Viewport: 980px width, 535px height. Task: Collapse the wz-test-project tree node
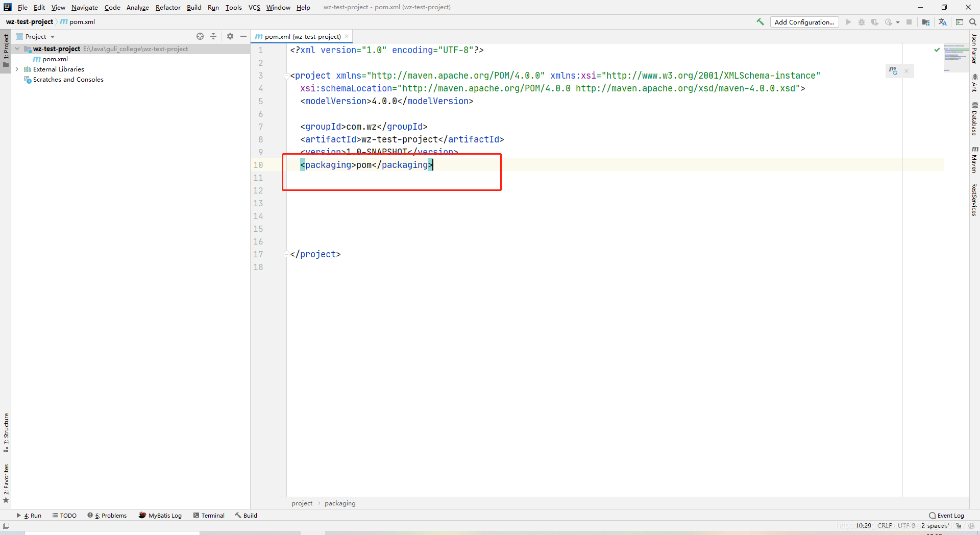pyautogui.click(x=17, y=49)
